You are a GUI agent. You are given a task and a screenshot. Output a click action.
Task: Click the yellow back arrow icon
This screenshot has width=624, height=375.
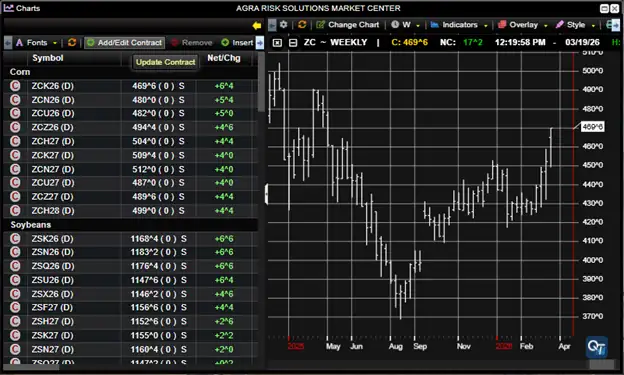[x=257, y=25]
